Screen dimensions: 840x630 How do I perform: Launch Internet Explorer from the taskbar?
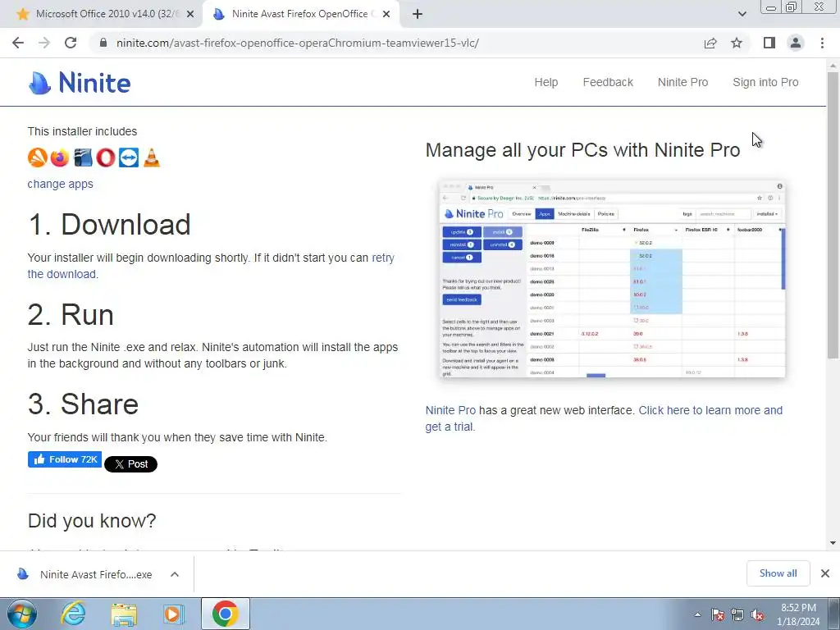click(73, 614)
